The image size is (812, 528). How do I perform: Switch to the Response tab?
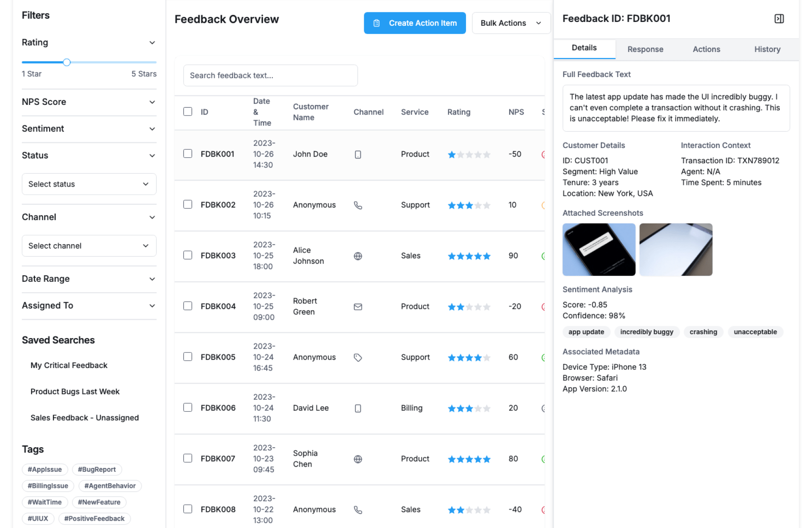pyautogui.click(x=645, y=49)
